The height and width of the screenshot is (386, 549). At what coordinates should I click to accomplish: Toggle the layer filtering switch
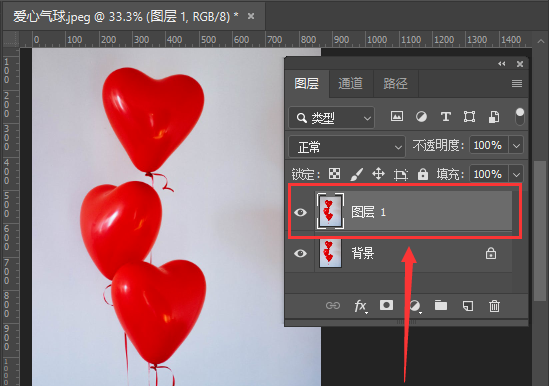point(520,117)
